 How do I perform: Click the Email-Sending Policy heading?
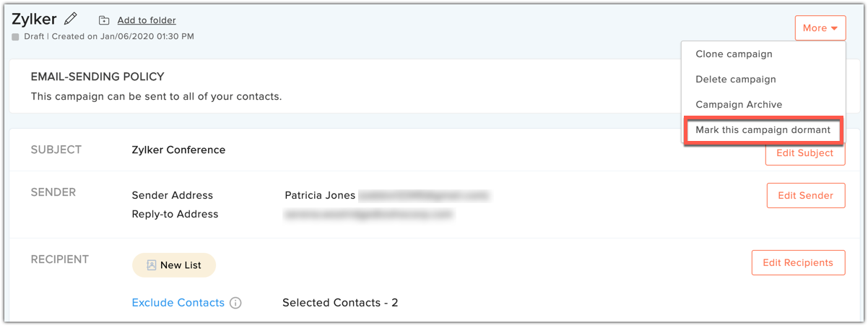coord(97,77)
